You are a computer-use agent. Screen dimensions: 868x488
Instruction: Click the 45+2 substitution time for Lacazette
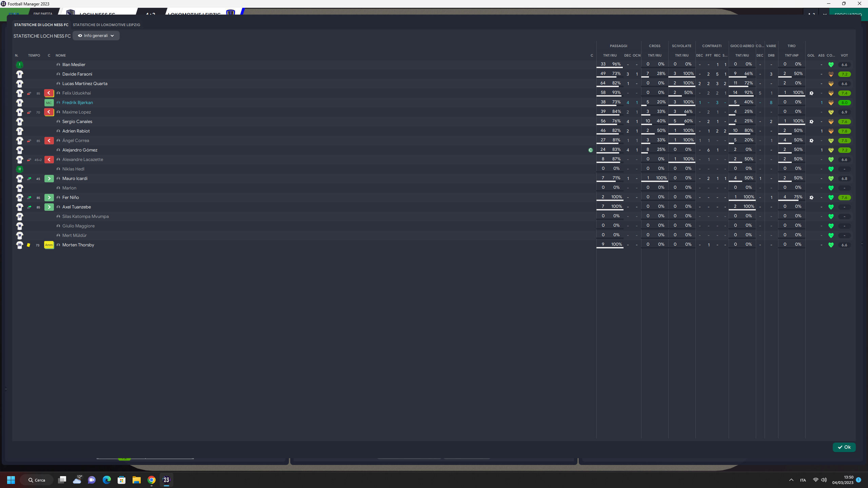pyautogui.click(x=38, y=160)
